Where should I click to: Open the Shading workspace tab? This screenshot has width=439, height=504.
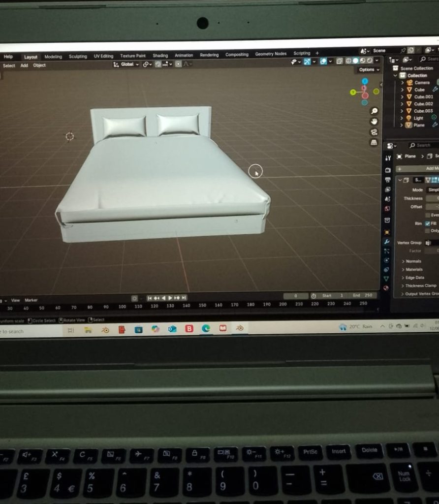tap(160, 56)
